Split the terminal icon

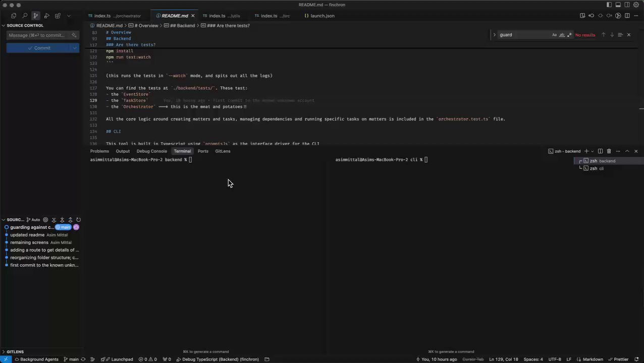pos(600,151)
